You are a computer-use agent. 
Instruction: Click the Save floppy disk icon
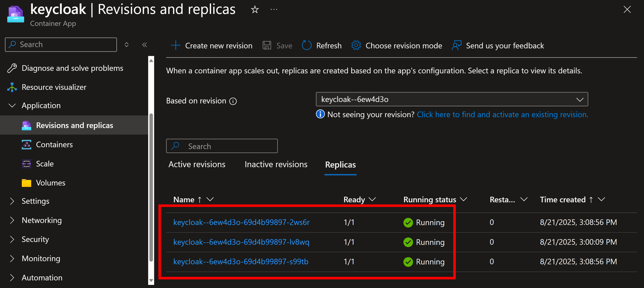tap(267, 45)
